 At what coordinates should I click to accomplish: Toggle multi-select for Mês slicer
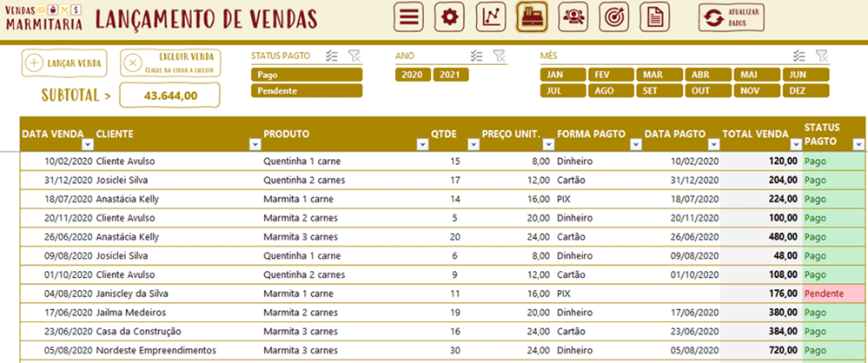798,56
